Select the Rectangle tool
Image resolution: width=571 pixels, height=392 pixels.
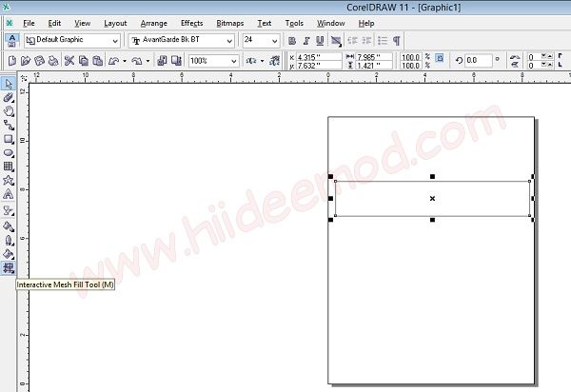tap(9, 139)
